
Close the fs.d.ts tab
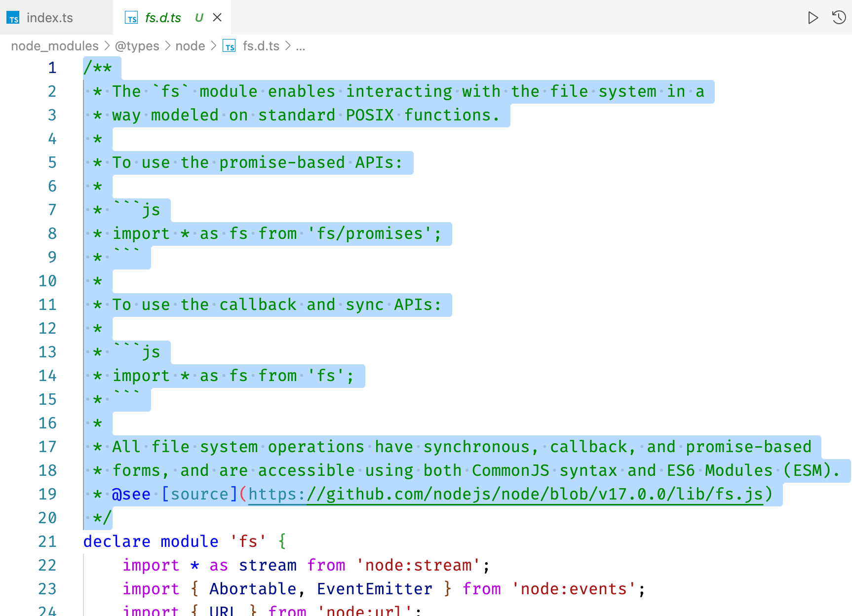(217, 18)
